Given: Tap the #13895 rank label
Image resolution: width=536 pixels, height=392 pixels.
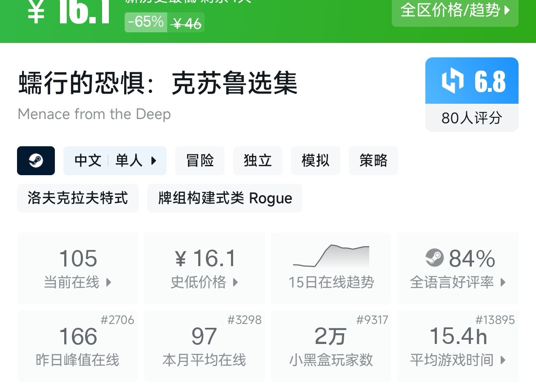Looking at the screenshot, I should 495,320.
